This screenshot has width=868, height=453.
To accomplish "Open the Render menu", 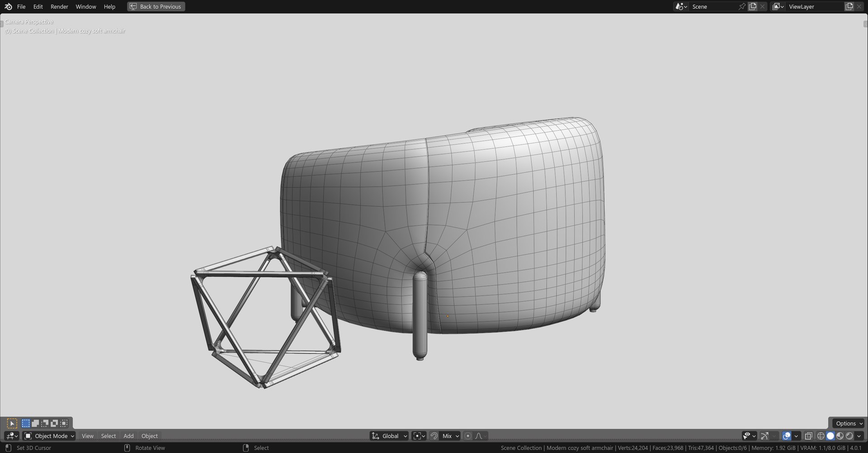I will 59,6.
